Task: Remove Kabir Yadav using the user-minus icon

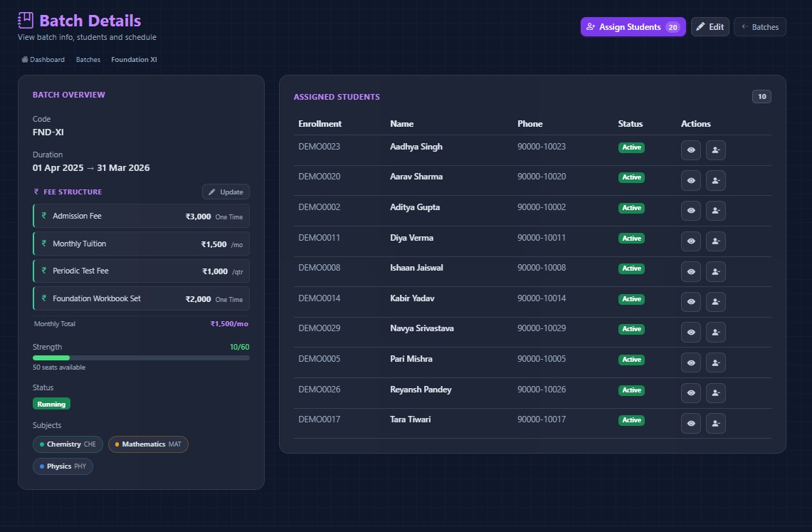Action: [716, 302]
